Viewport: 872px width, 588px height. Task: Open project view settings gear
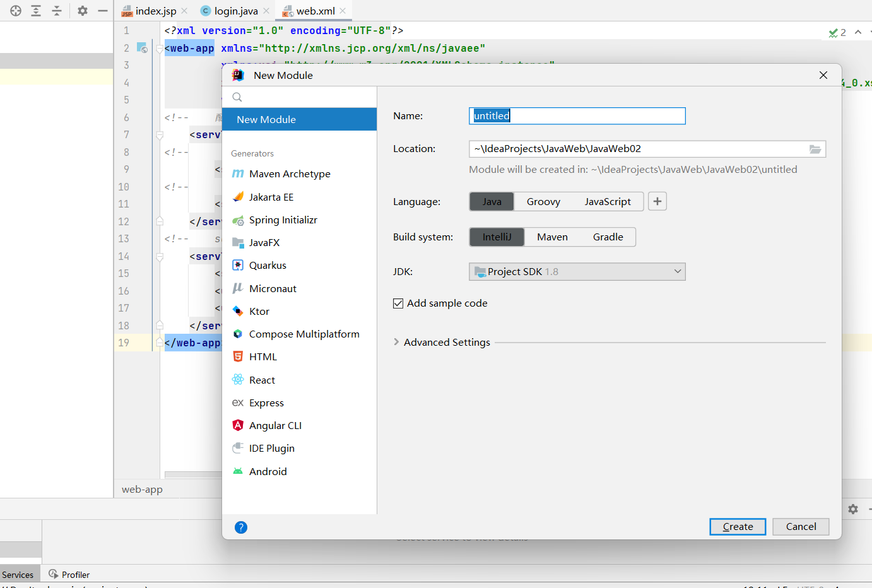(x=83, y=11)
